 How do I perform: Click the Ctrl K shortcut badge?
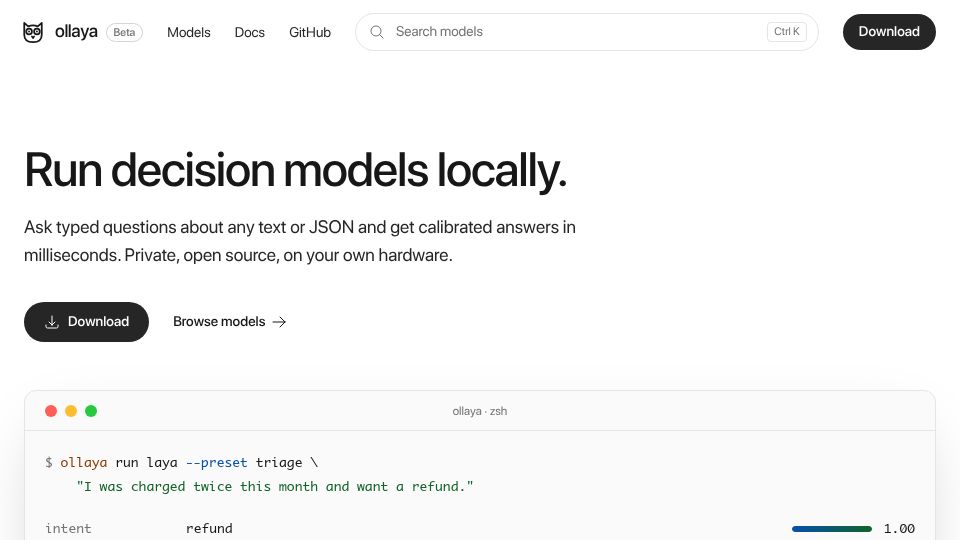click(787, 32)
